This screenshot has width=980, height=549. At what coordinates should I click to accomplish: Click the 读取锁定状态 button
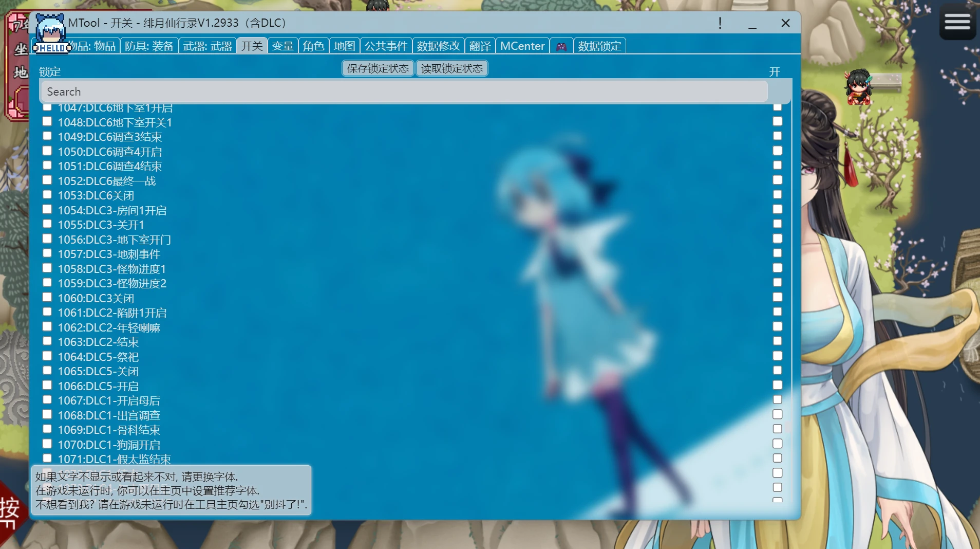(x=452, y=68)
